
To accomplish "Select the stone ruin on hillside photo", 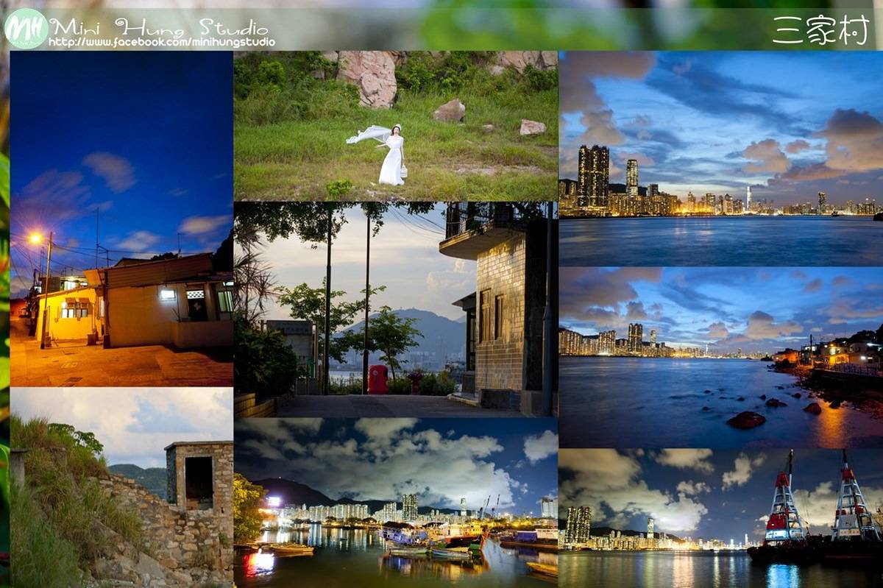I will coord(121,488).
